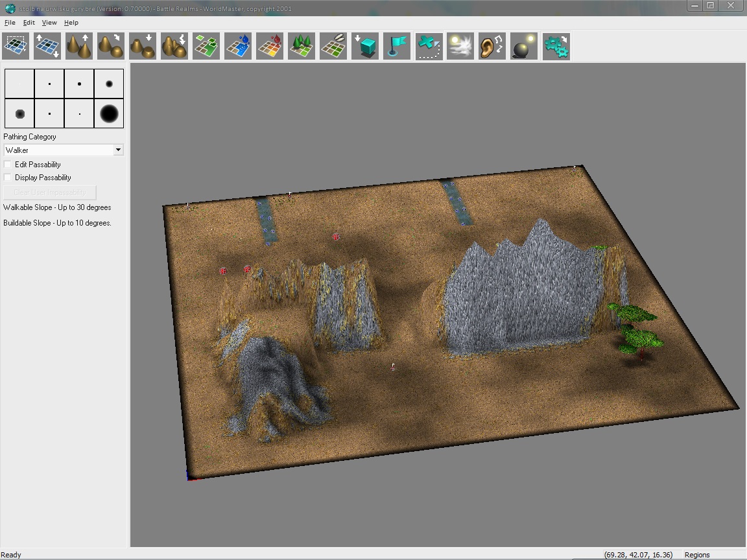This screenshot has width=747, height=560.
Task: Select the lower/flatten terrain tool
Action: tap(143, 46)
